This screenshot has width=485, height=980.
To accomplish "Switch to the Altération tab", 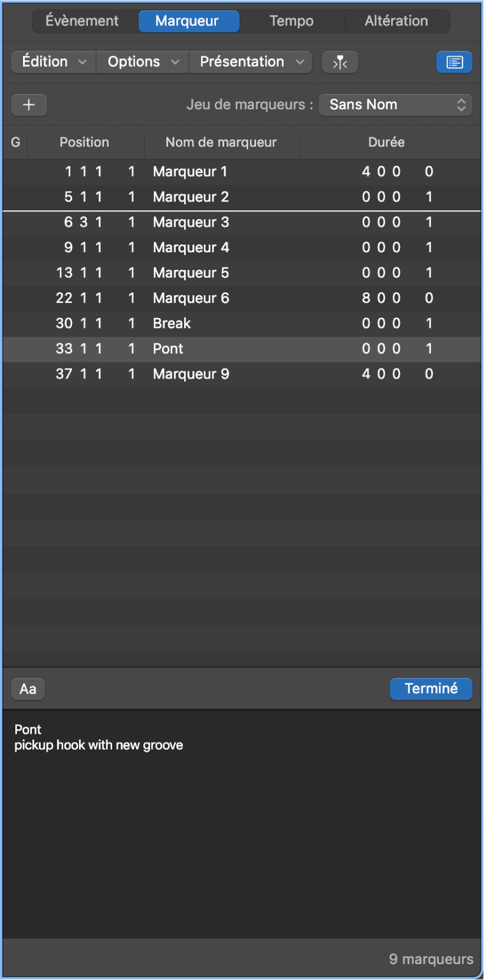I will tap(396, 21).
